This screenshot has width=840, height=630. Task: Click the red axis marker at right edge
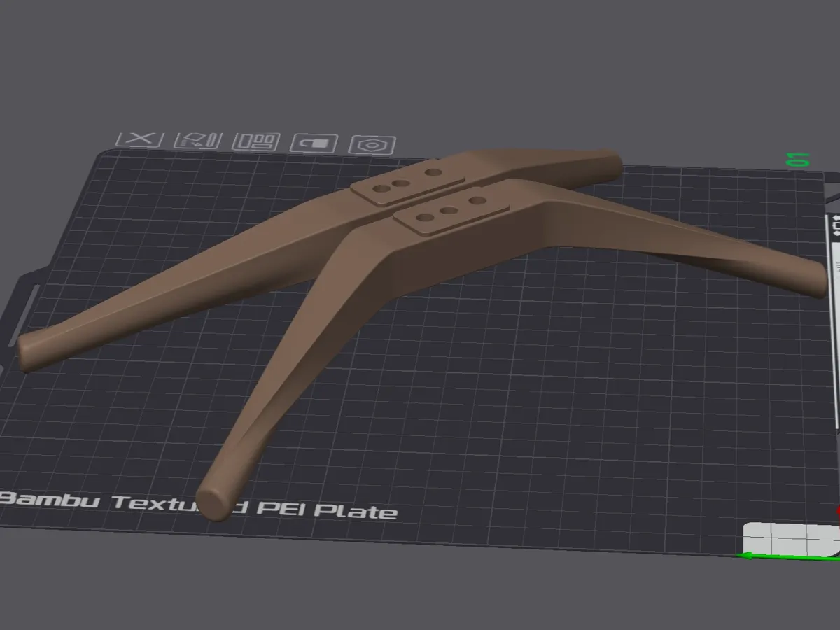[838, 512]
